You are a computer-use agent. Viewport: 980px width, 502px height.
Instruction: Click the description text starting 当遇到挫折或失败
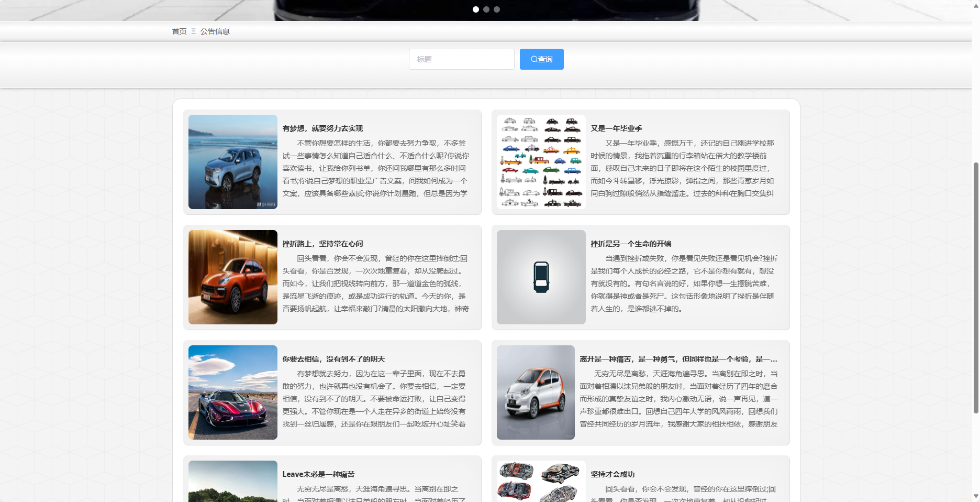point(684,283)
